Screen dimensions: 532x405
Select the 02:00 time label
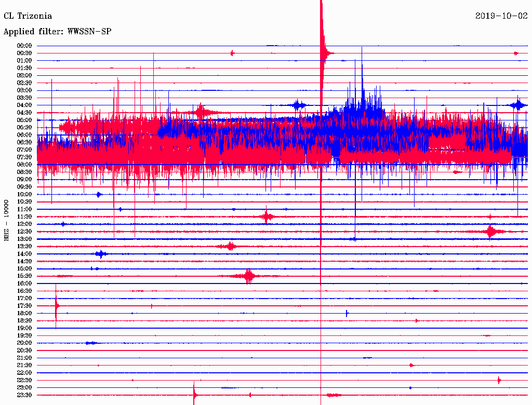(24, 76)
